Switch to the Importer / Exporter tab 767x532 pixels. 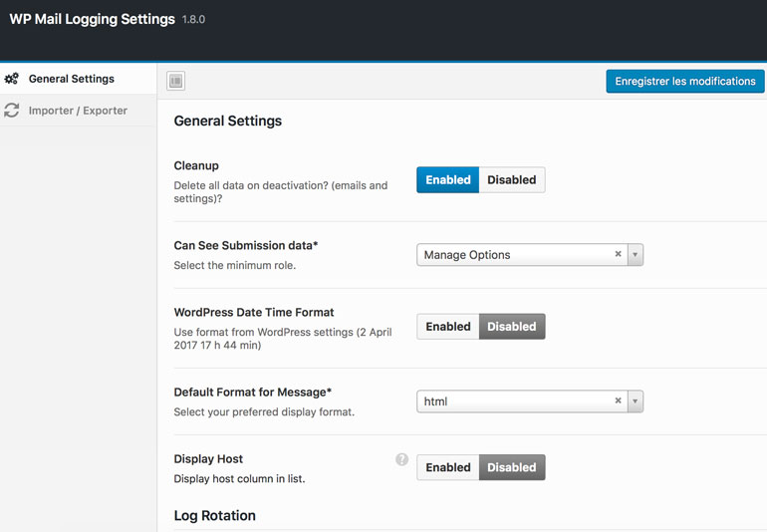79,111
